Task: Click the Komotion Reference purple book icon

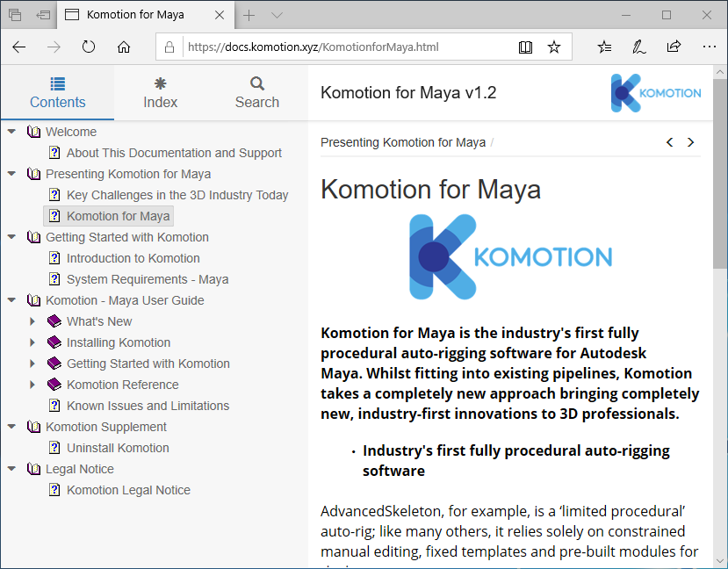Action: 54,385
